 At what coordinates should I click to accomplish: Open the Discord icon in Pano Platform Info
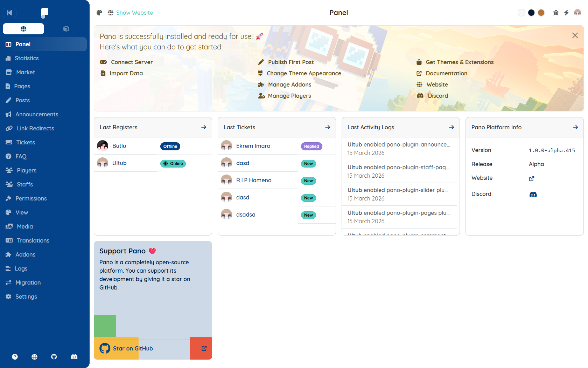pyautogui.click(x=533, y=195)
